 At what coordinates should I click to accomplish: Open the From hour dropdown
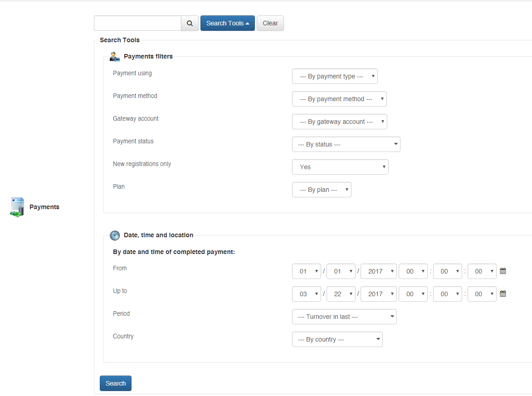(x=413, y=271)
